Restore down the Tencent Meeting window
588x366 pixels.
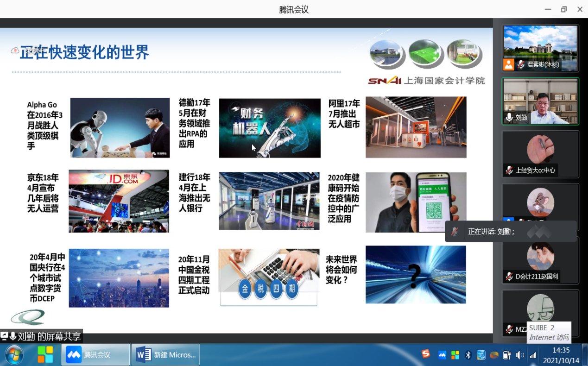click(563, 9)
